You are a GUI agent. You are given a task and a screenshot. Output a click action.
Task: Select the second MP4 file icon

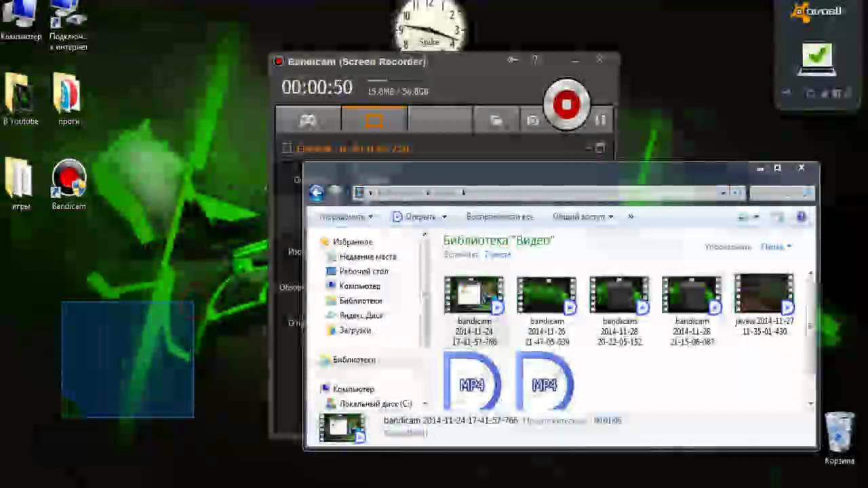click(545, 382)
